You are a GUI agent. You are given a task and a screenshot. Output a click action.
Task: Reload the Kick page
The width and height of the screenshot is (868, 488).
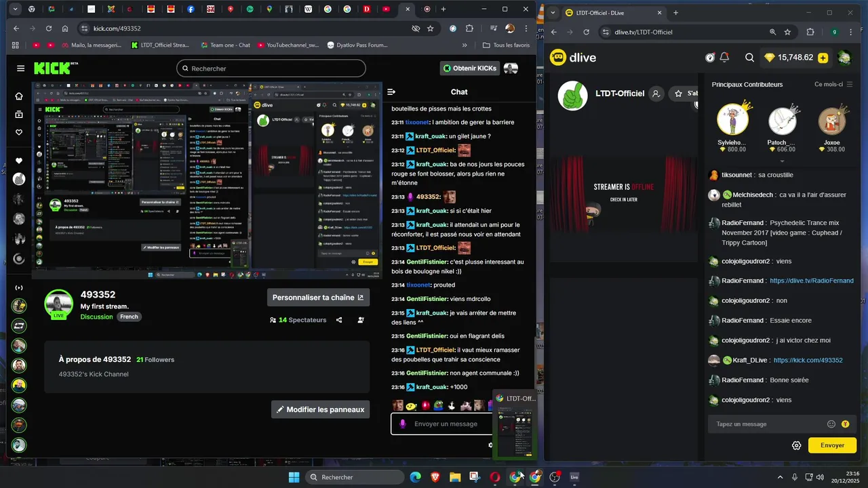point(49,28)
